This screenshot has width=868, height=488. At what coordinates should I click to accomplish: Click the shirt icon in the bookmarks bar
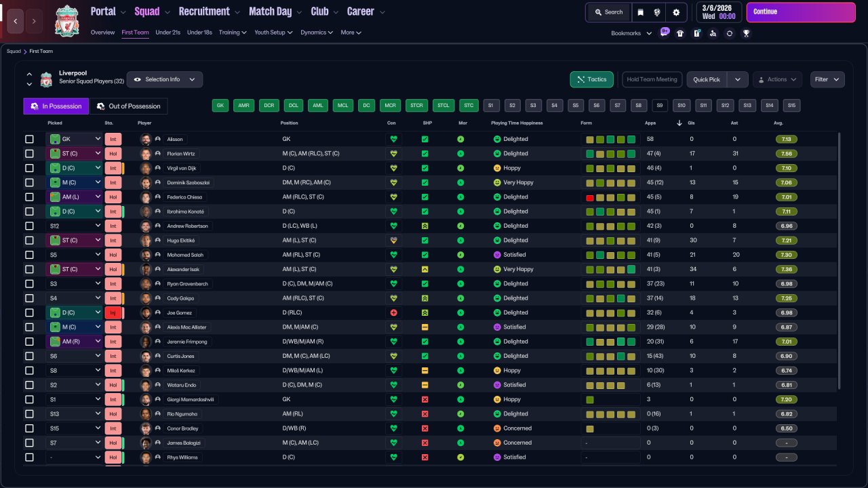[680, 33]
